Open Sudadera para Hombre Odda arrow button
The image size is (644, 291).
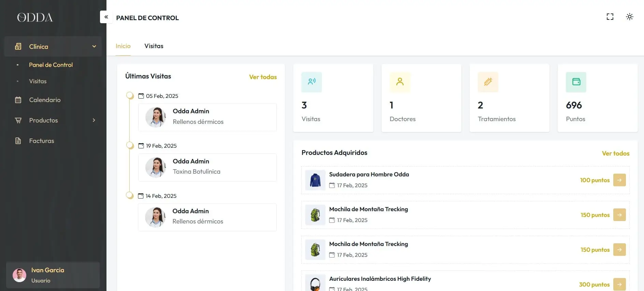coord(619,180)
